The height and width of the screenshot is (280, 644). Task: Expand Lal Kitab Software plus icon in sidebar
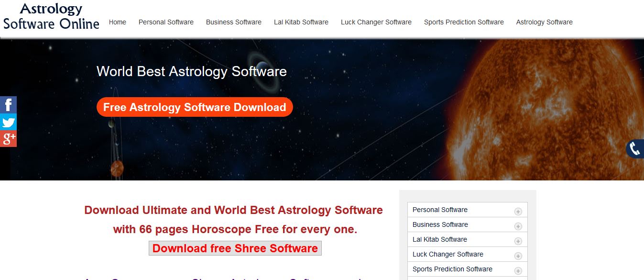(x=518, y=241)
